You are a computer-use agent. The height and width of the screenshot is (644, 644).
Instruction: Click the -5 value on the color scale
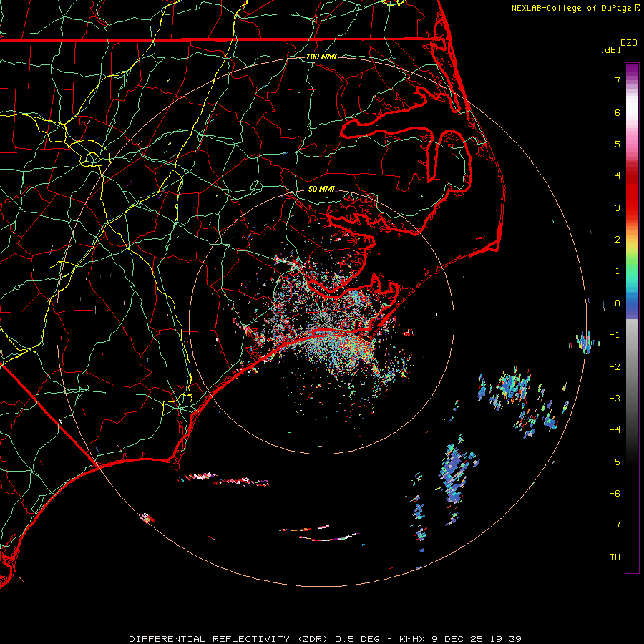615,462
